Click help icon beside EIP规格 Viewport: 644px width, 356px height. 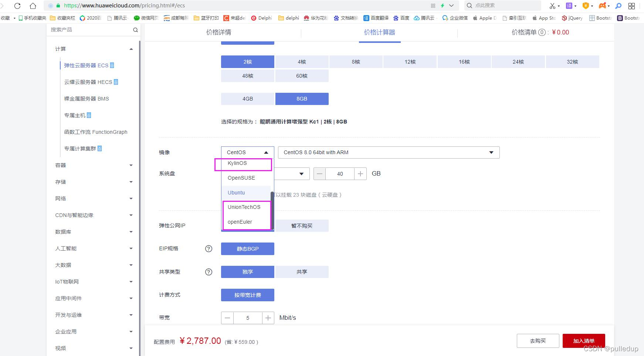[x=209, y=249]
